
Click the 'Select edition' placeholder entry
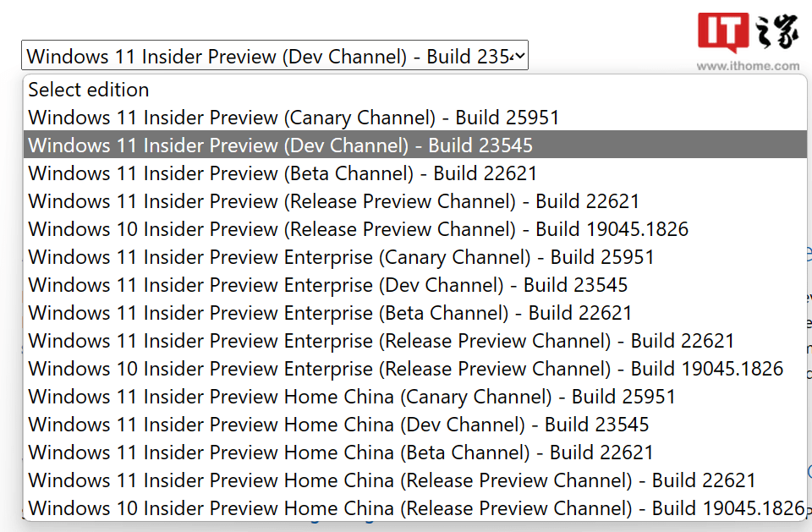click(x=88, y=89)
